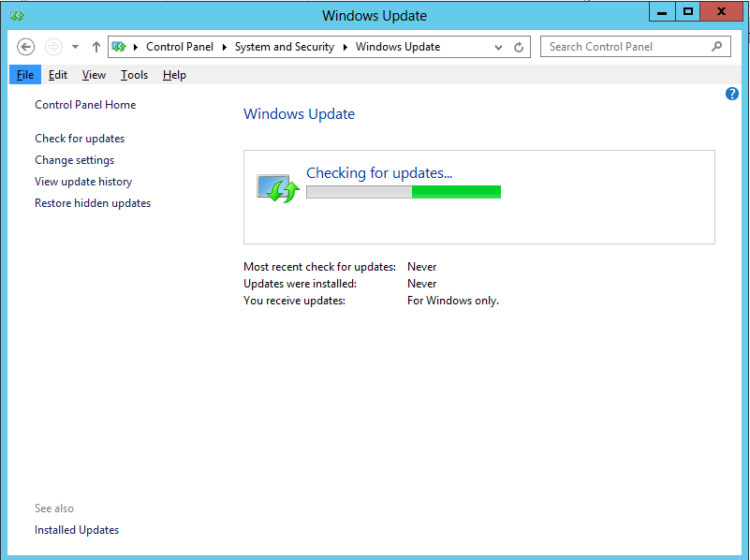The height and width of the screenshot is (560, 750).
Task: Click the Back navigation arrow
Action: click(26, 47)
